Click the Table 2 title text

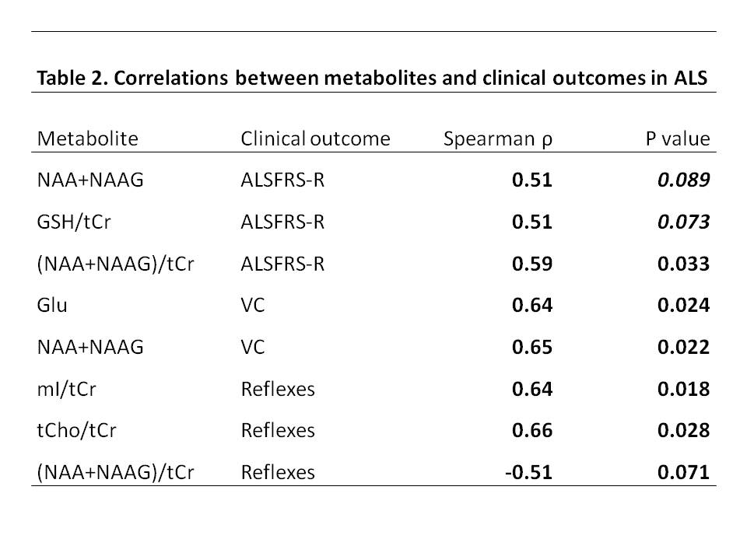point(373,79)
